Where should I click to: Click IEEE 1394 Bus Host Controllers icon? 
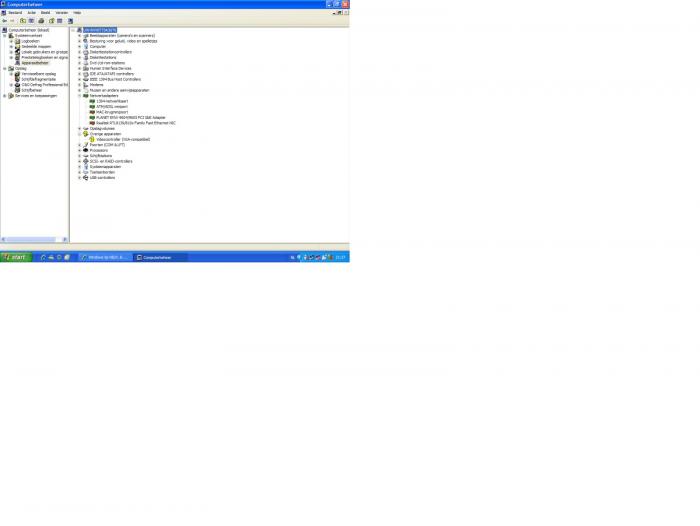point(86,79)
